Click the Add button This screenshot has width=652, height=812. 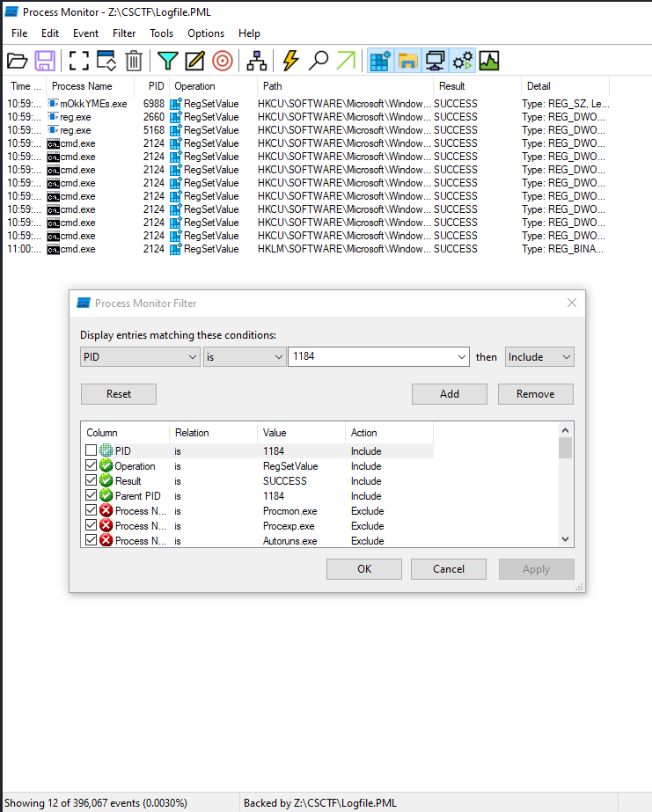coord(449,394)
